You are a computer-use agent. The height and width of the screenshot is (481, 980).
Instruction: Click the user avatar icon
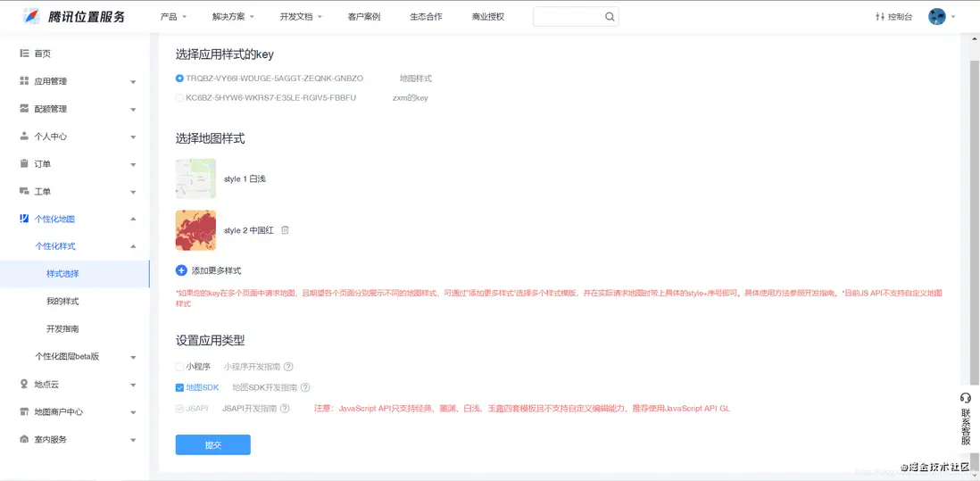937,17
